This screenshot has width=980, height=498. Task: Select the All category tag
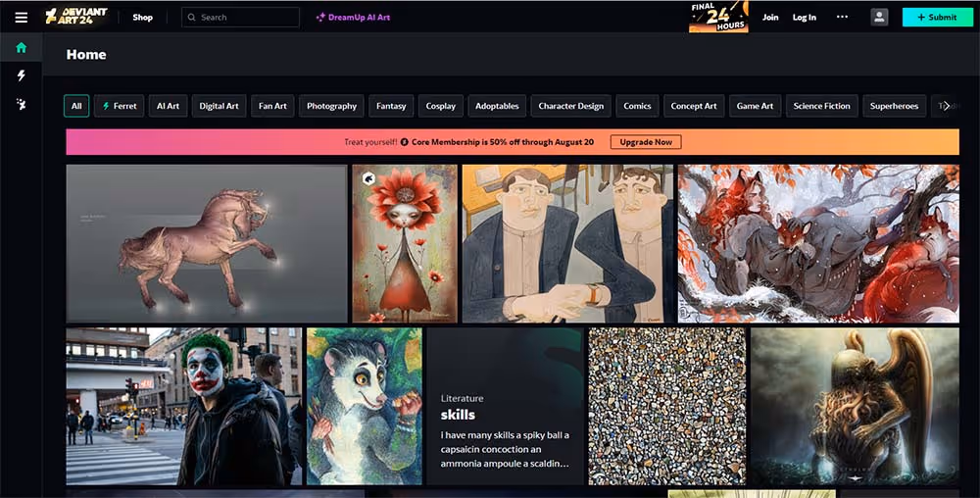tap(76, 106)
